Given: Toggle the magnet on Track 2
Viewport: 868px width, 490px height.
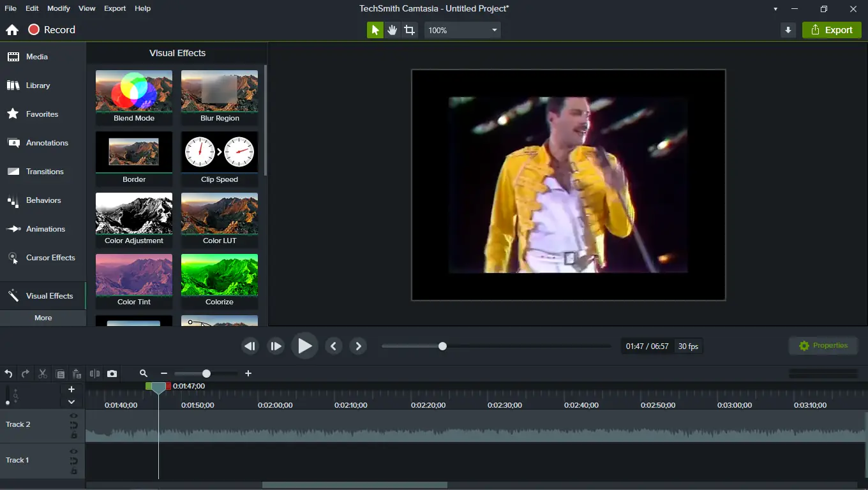Looking at the screenshot, I should tap(73, 424).
